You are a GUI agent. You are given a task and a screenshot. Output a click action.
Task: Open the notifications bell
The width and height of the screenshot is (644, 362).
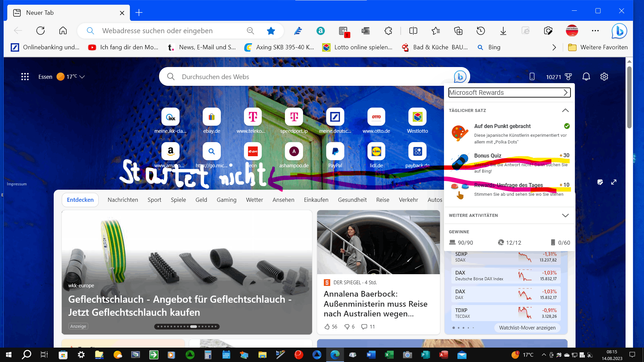click(586, 77)
